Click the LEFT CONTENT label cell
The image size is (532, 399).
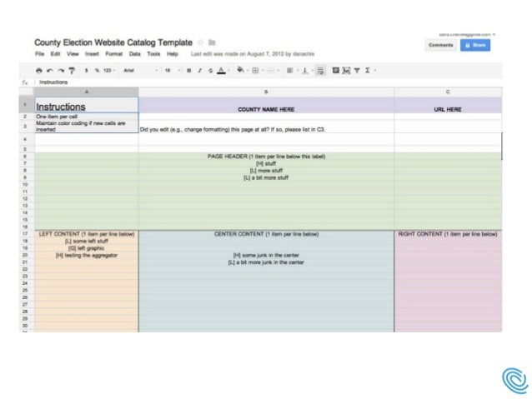tap(86, 234)
